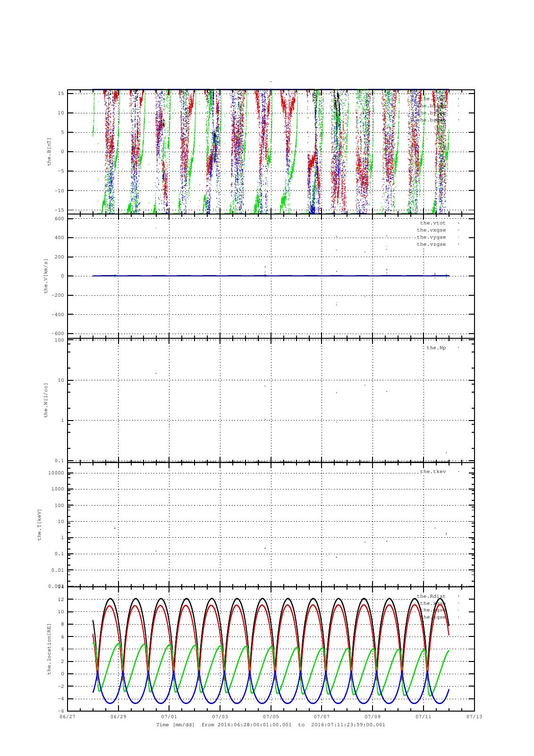Click the -200 velocity tick label
The image size is (534, 756).
click(58, 295)
